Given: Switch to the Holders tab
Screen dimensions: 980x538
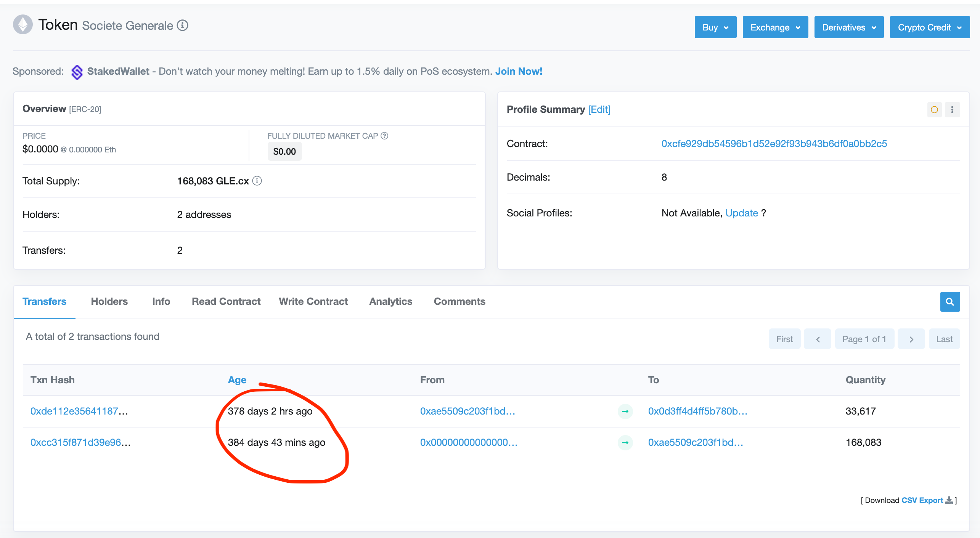Looking at the screenshot, I should tap(109, 301).
